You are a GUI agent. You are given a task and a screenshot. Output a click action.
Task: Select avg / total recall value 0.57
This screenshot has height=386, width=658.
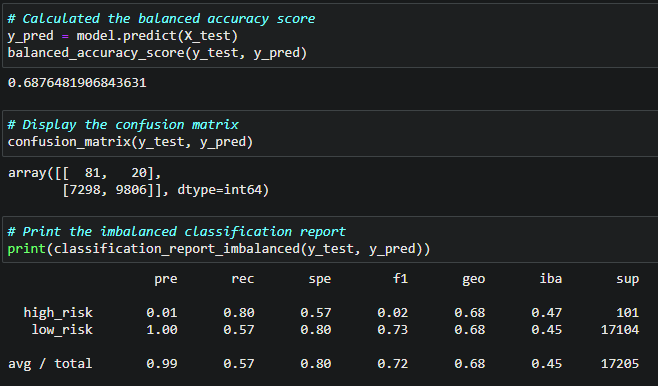click(x=239, y=364)
